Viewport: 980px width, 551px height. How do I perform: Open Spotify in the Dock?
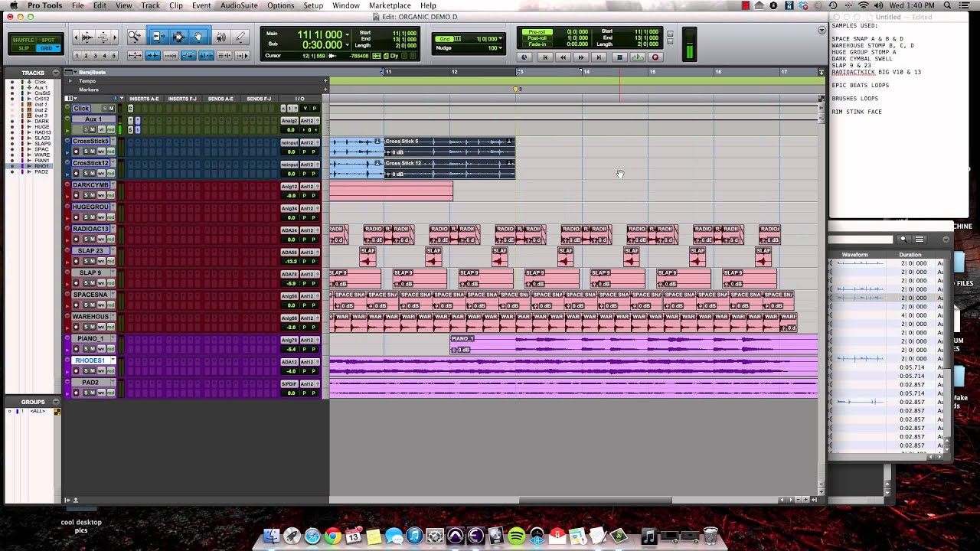[x=516, y=537]
